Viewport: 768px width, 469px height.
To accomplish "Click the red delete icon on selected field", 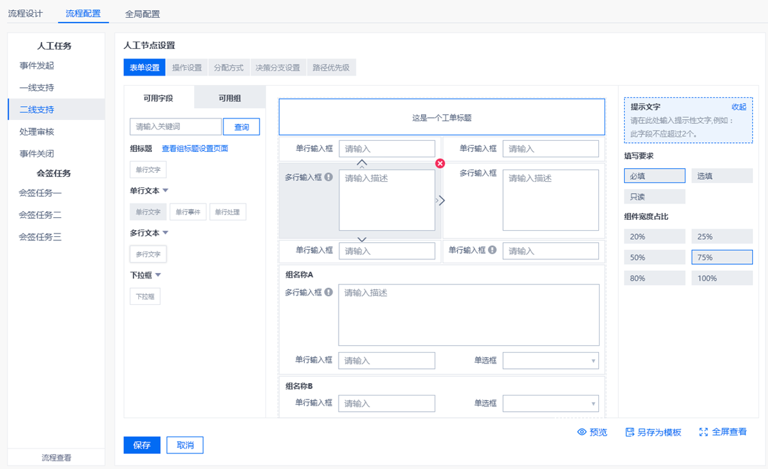I will click(440, 163).
